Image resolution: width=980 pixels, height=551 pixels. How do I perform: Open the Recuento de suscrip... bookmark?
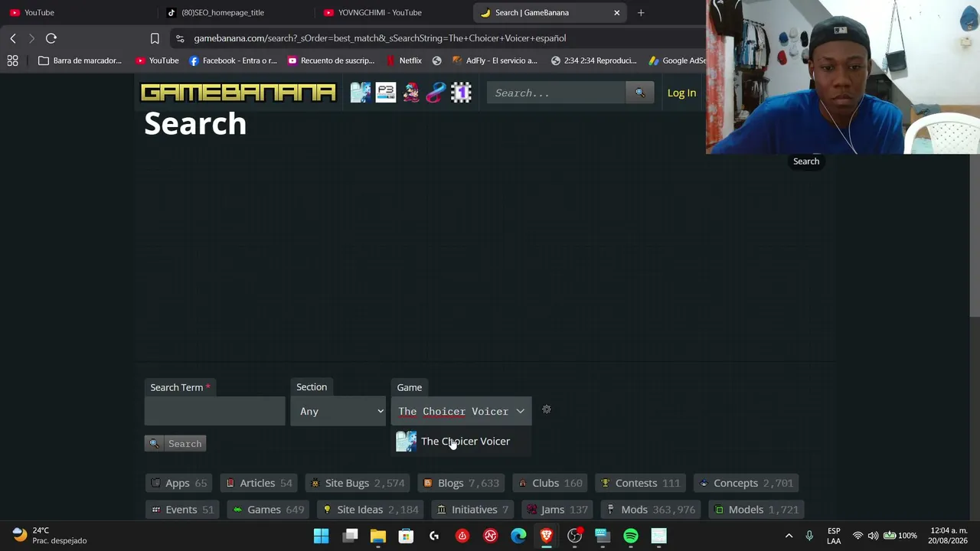tap(331, 60)
